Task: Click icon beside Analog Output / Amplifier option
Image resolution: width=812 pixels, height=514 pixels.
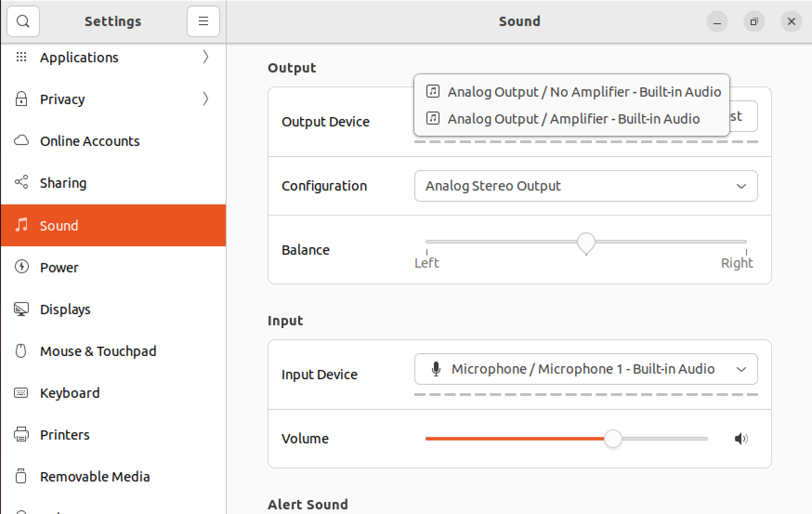Action: (432, 119)
